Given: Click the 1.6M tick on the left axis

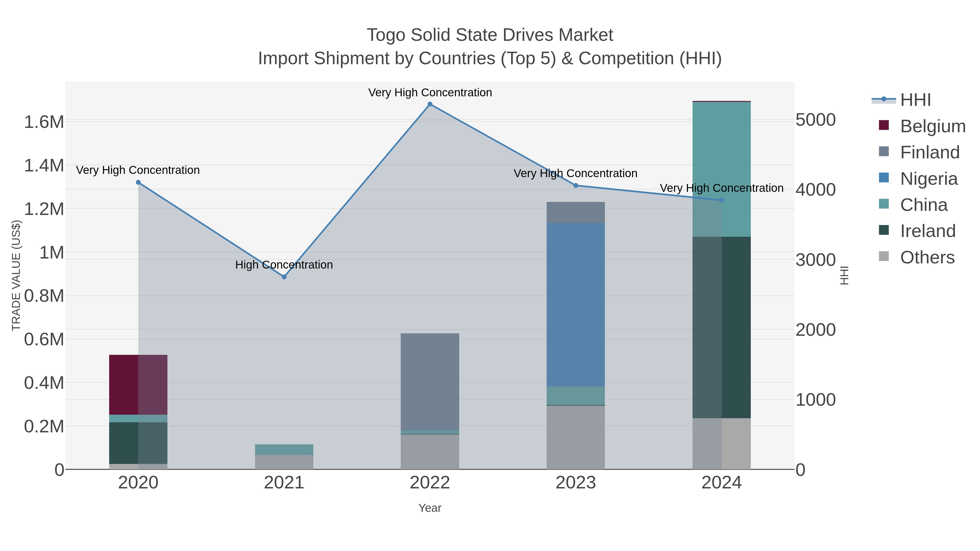Looking at the screenshot, I should coord(44,122).
